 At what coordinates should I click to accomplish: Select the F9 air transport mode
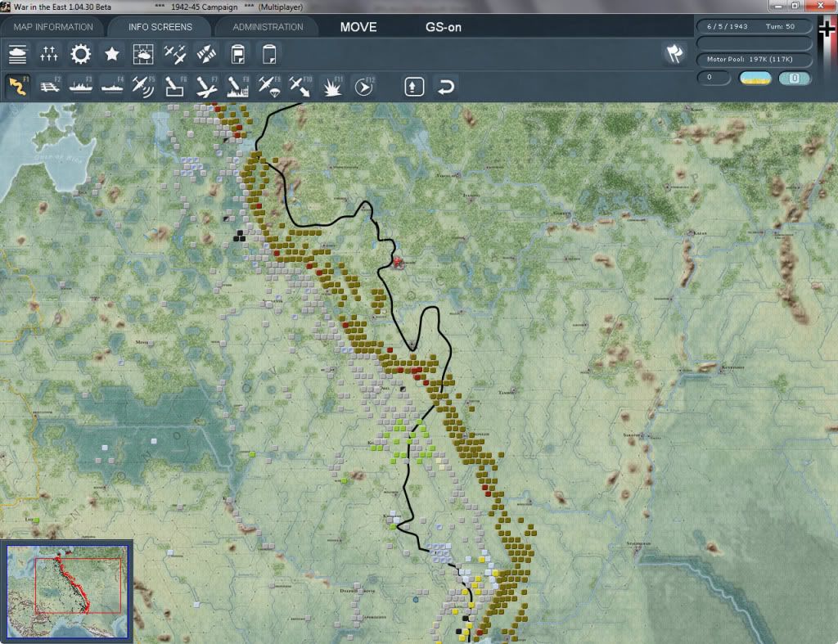click(x=269, y=86)
